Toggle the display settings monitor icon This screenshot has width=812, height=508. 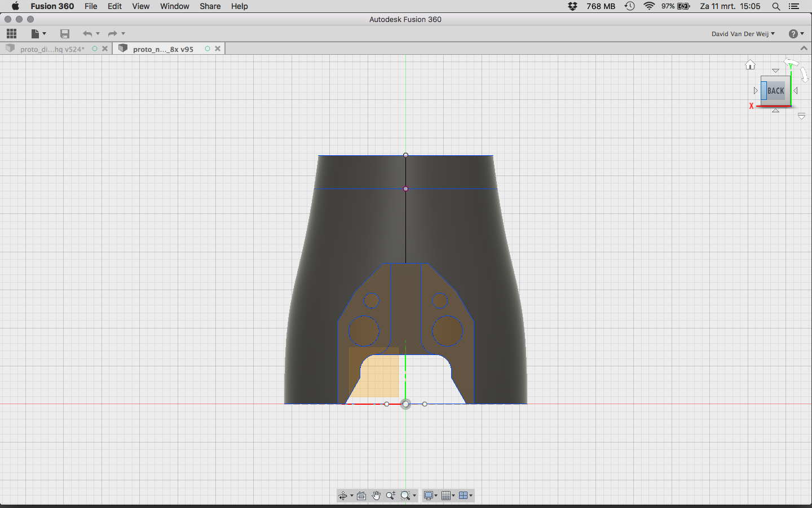(429, 496)
